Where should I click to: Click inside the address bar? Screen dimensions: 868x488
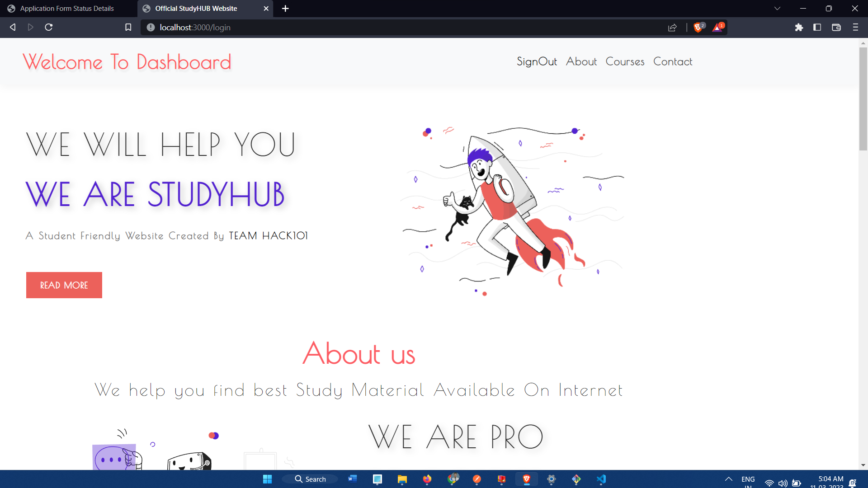pyautogui.click(x=316, y=27)
